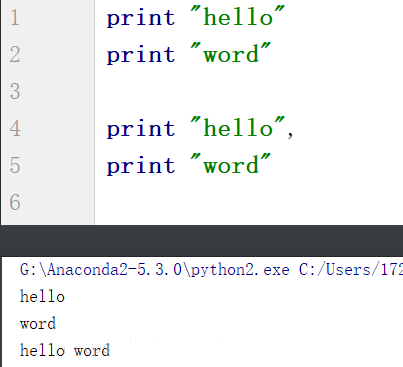The height and width of the screenshot is (367, 403).
Task: Click line number 5 in the gutter
Action: click(x=15, y=165)
